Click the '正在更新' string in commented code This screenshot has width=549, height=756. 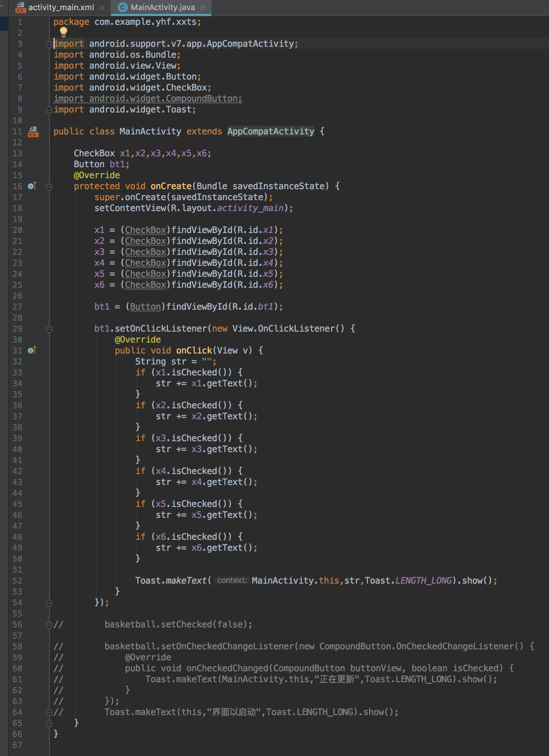tap(337, 679)
